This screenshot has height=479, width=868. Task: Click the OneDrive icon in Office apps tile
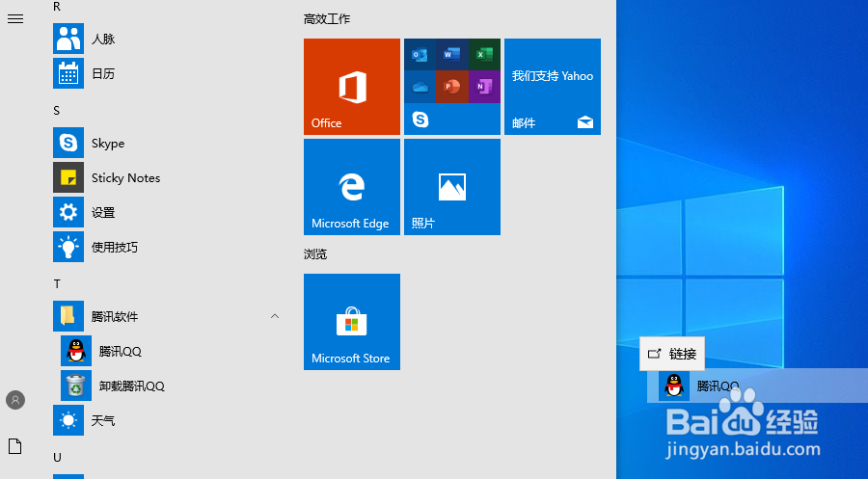[x=420, y=87]
